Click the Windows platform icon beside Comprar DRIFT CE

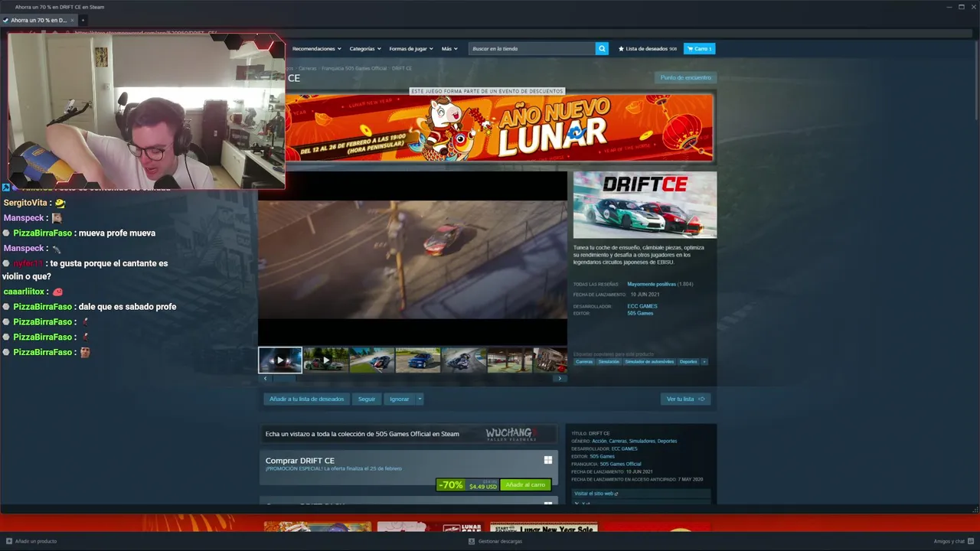coord(548,460)
